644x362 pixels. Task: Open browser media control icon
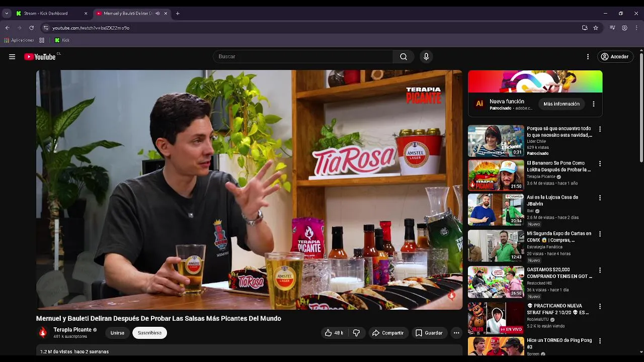pyautogui.click(x=612, y=28)
